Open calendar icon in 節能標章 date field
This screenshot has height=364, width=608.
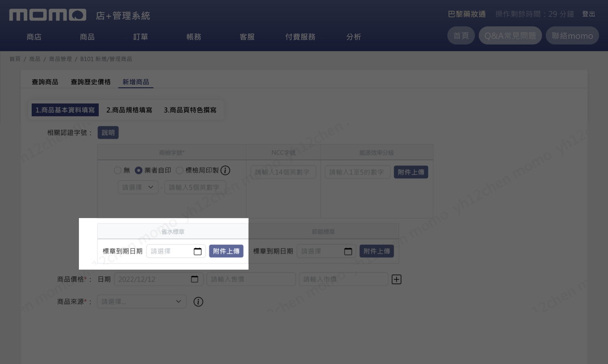[x=348, y=251]
